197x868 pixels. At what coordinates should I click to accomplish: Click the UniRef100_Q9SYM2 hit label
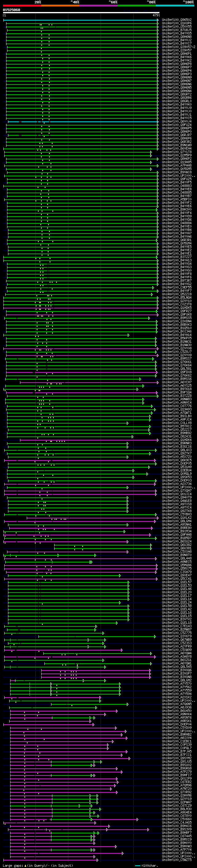177,758
